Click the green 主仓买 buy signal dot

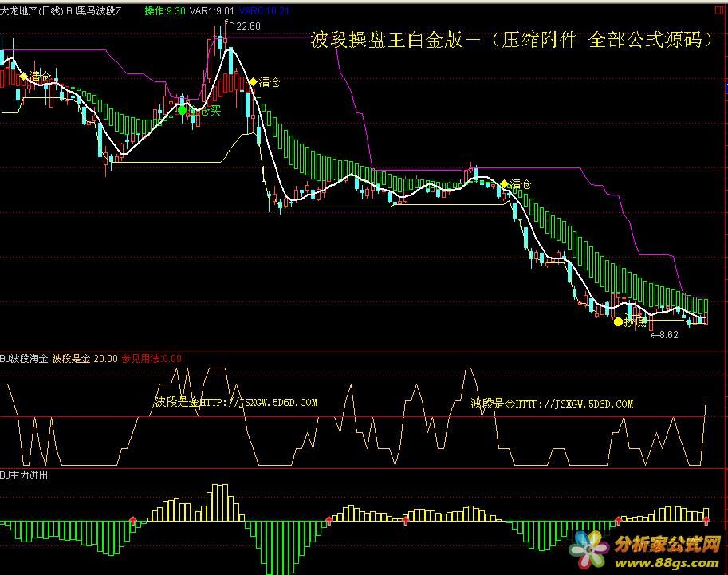pos(182,111)
